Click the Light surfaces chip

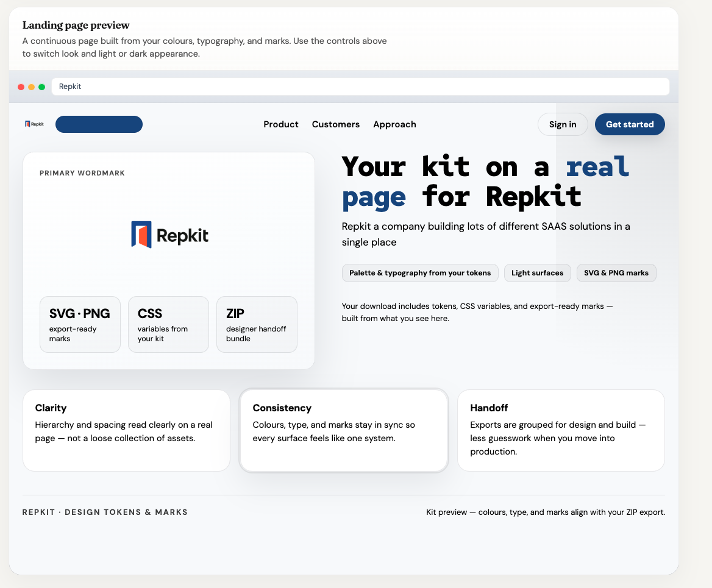[537, 273]
